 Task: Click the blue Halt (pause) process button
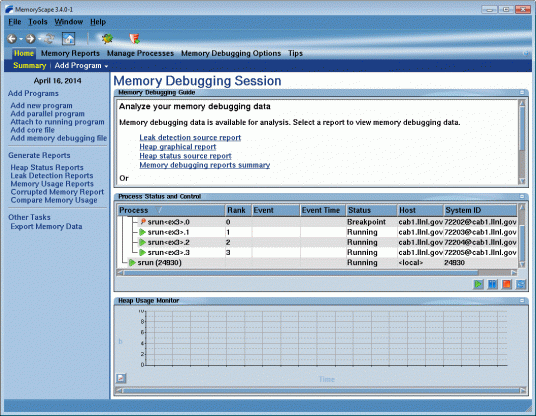pyautogui.click(x=492, y=284)
